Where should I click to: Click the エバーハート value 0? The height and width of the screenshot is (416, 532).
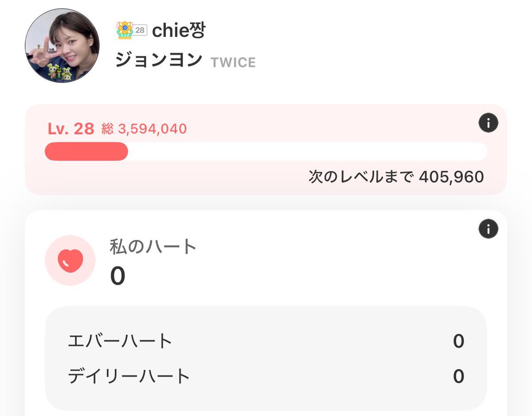pos(458,341)
